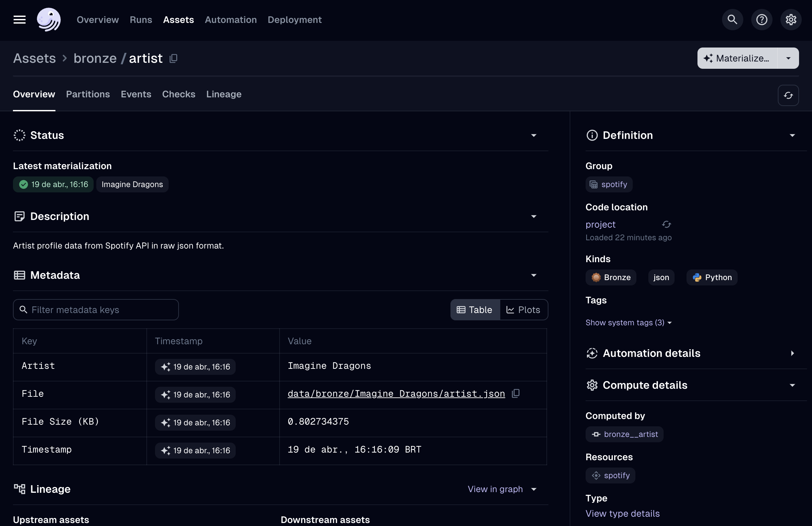Go to Assets in top navigation
The width and height of the screenshot is (812, 526).
click(x=179, y=20)
